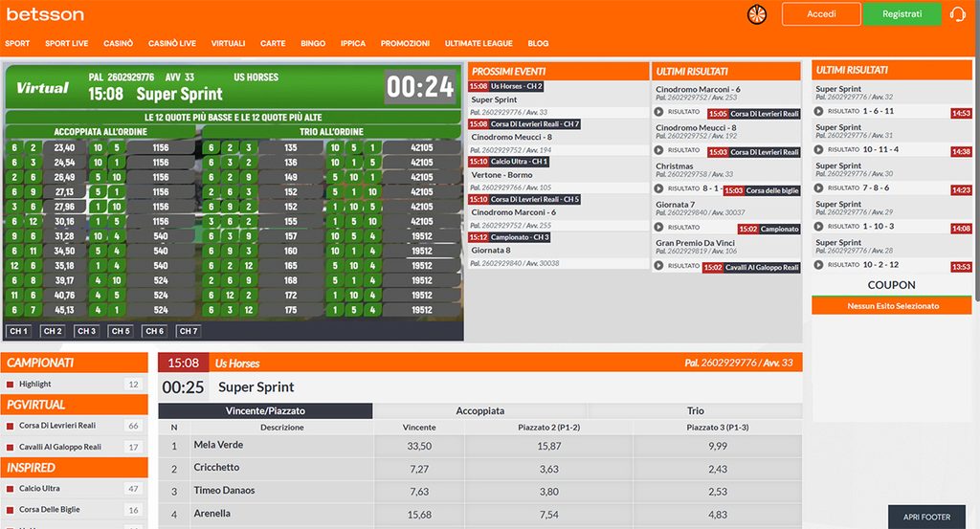Click Nessun Esito Selezionato coupon bar
Image resolution: width=980 pixels, height=529 pixels.
pyautogui.click(x=892, y=306)
